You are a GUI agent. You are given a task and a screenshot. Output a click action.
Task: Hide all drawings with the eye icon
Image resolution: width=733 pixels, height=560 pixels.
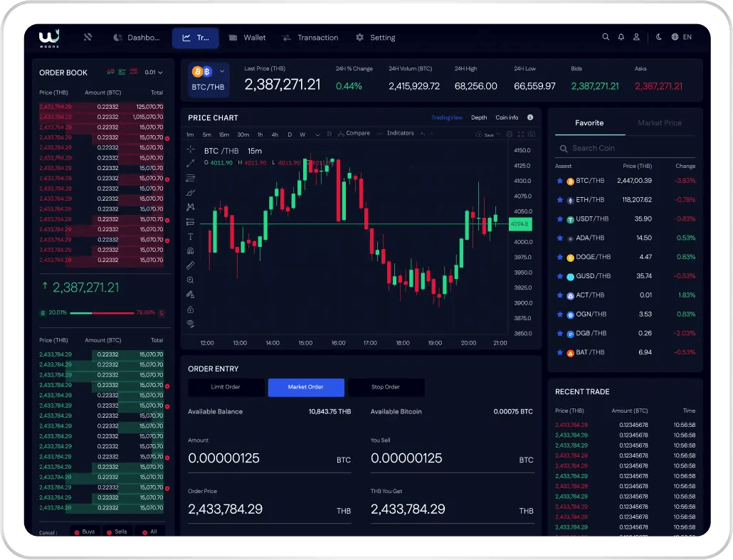tap(190, 324)
